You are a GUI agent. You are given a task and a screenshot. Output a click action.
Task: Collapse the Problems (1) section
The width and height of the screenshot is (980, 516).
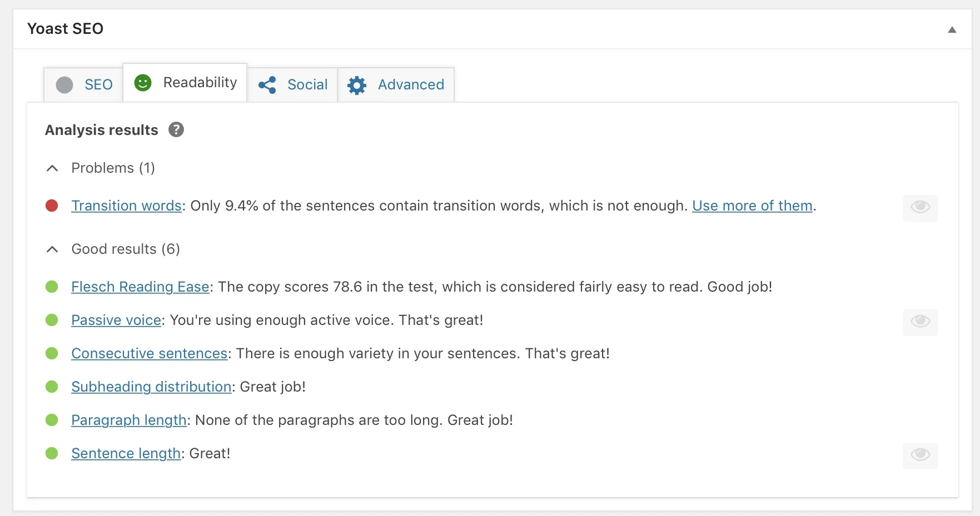[52, 168]
